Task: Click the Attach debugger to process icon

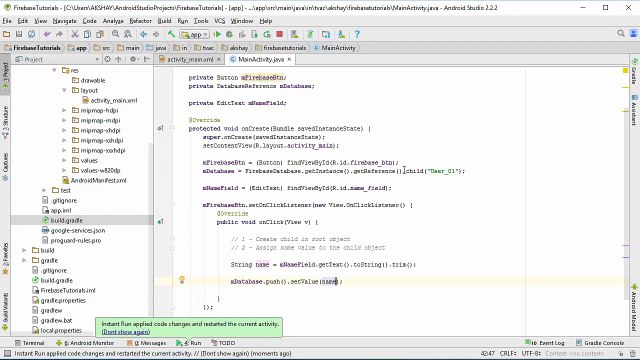Action: (x=255, y=34)
